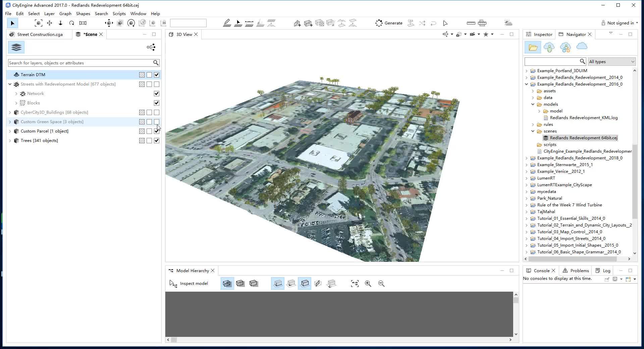Click the zoom out magnifier in Model Hierarchy
The height and width of the screenshot is (349, 644).
(381, 284)
